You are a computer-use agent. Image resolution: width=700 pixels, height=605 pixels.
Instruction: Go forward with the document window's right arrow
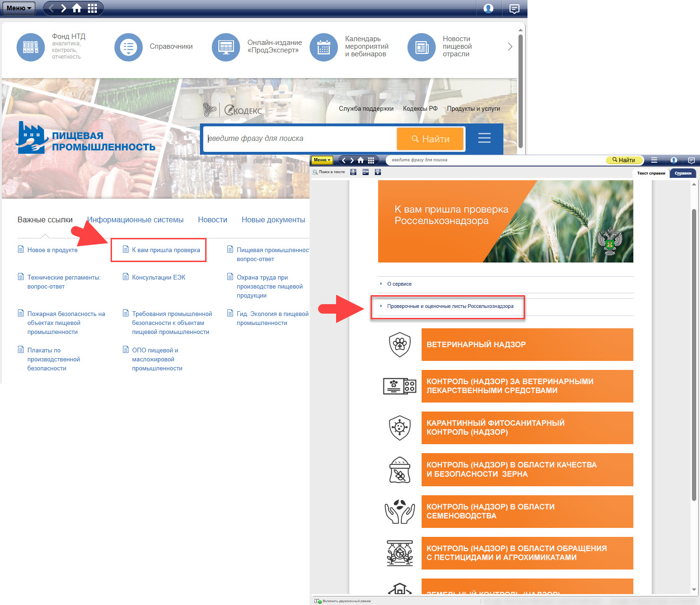click(x=352, y=160)
